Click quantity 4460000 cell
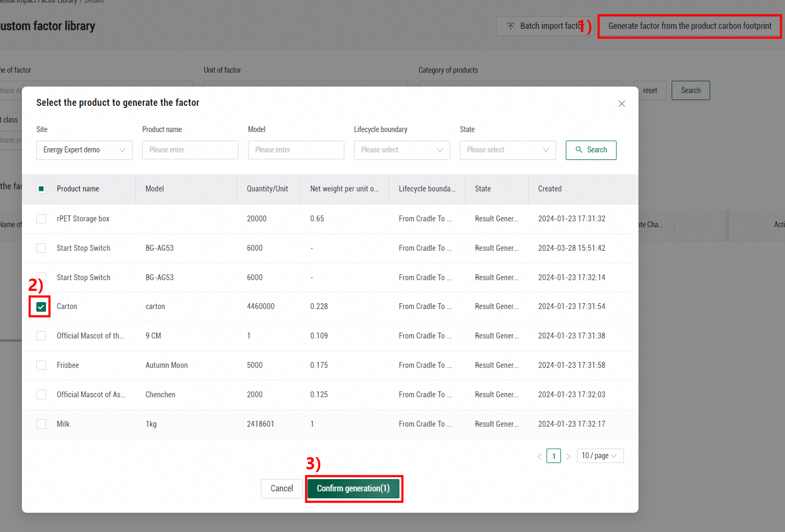The image size is (785, 532). 260,306
